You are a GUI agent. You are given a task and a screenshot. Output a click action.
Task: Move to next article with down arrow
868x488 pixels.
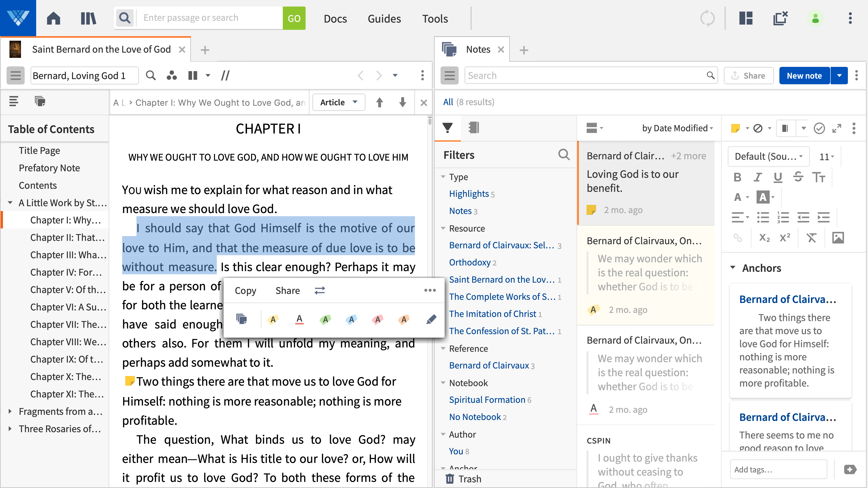tap(402, 102)
